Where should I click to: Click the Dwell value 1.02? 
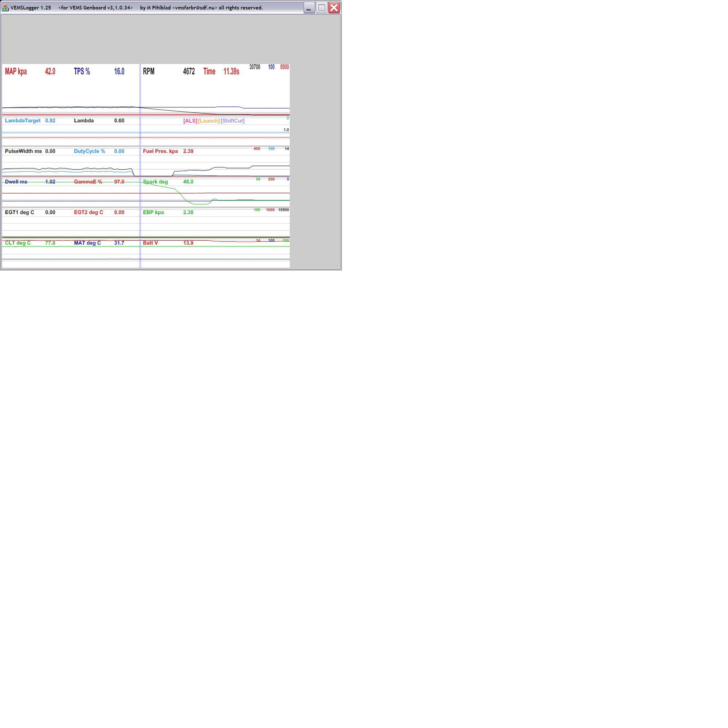(x=50, y=182)
